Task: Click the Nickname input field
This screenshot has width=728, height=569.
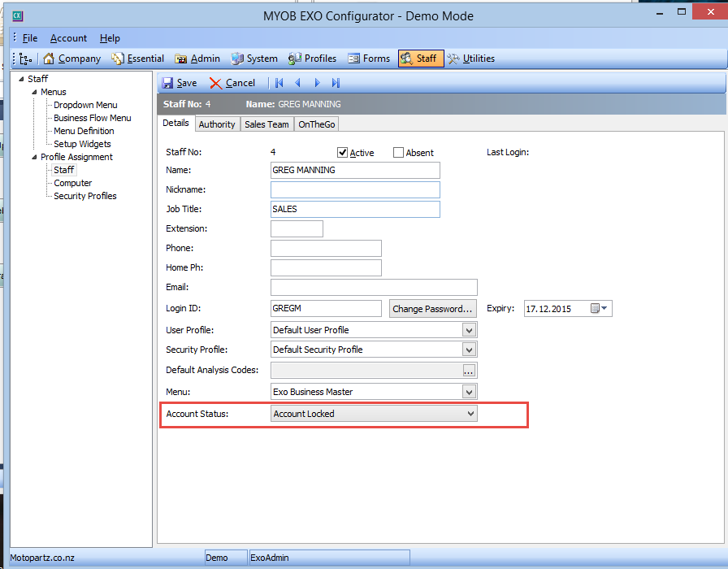Action: pos(355,190)
